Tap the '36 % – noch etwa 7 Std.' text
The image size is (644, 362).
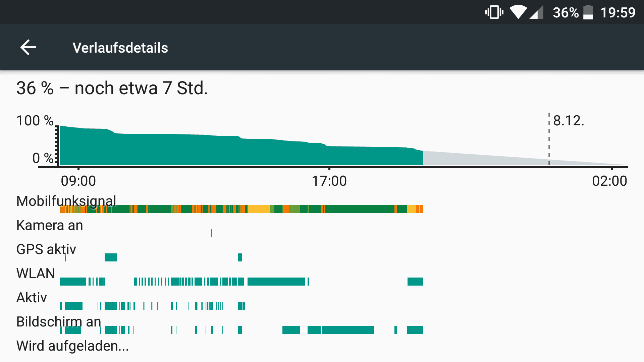(x=112, y=88)
